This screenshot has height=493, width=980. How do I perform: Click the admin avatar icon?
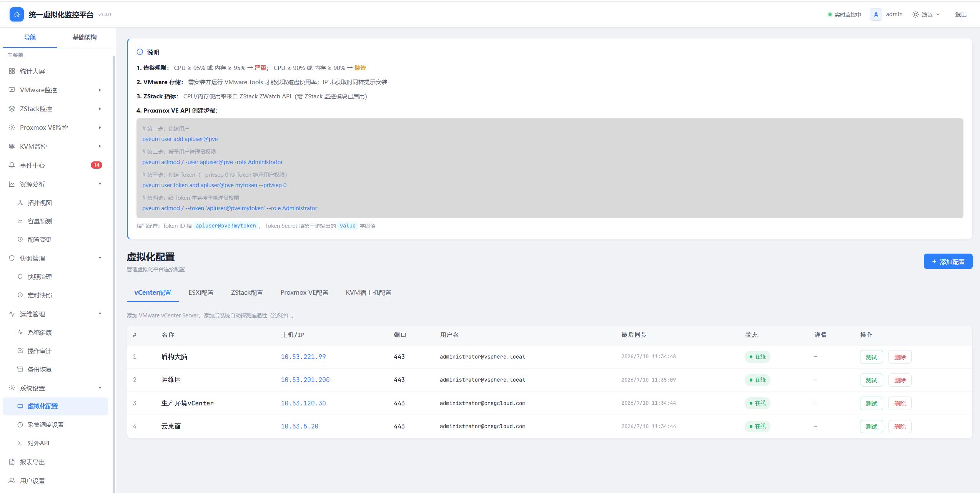876,15
